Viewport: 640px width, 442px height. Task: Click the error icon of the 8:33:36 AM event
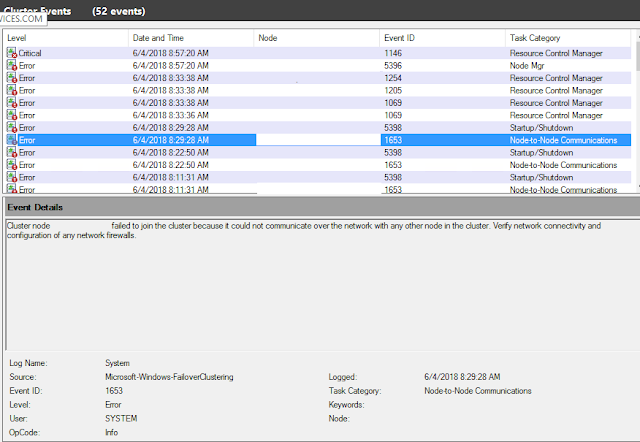(12, 115)
